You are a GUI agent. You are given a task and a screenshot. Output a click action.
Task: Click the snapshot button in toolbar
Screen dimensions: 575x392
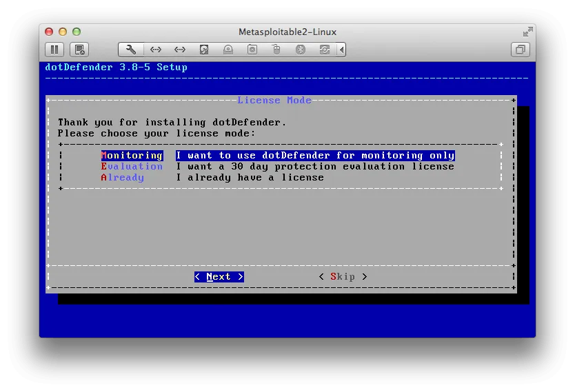click(x=80, y=50)
